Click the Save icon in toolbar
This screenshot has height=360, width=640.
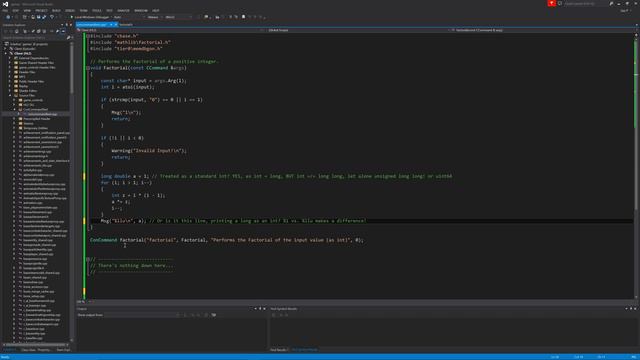click(x=39, y=17)
